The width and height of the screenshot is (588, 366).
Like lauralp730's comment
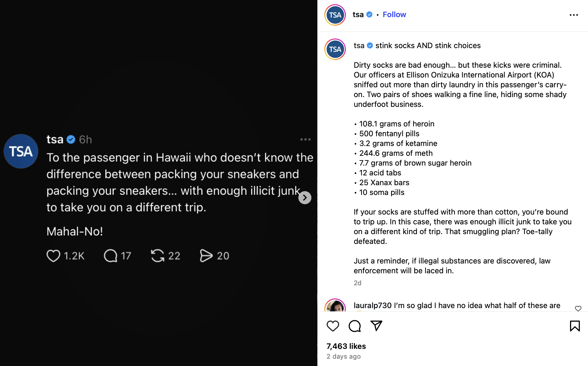coord(578,308)
